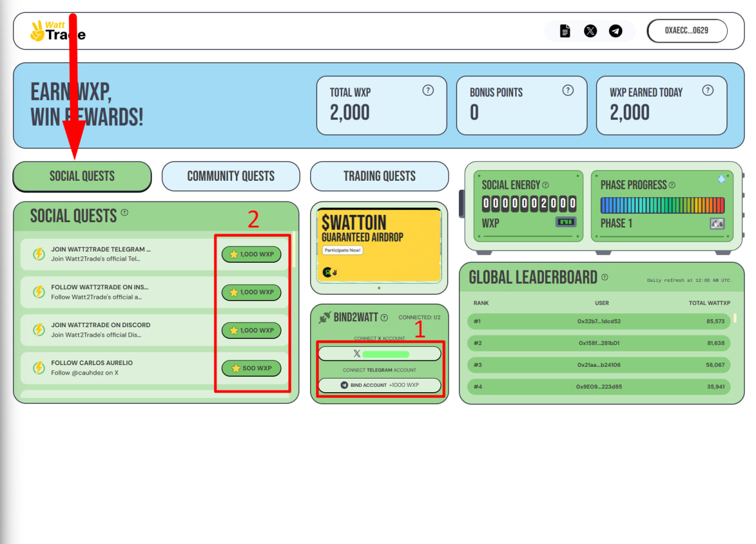Open wallet address 0XAECC...0629 button
The height and width of the screenshot is (544, 756).
(x=687, y=31)
